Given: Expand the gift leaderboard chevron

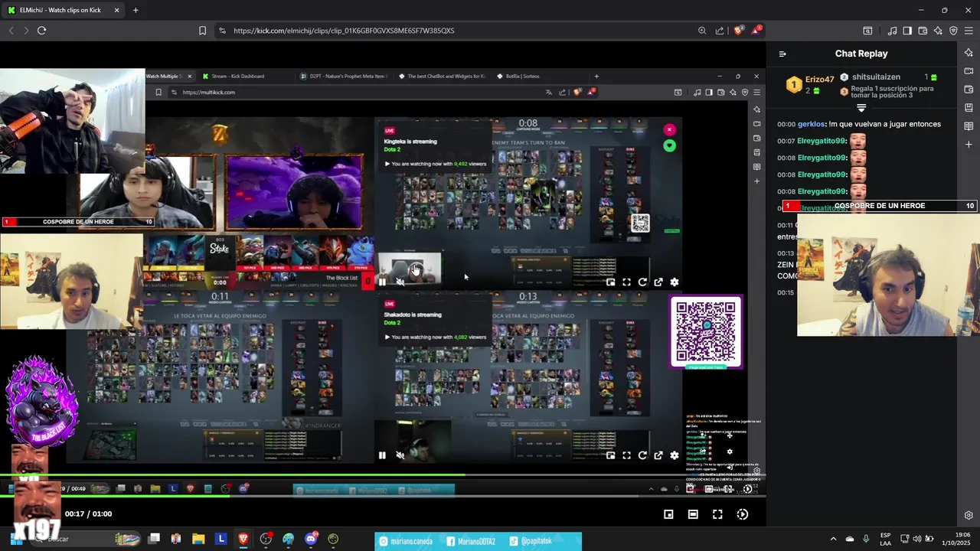Looking at the screenshot, I should 861,108.
